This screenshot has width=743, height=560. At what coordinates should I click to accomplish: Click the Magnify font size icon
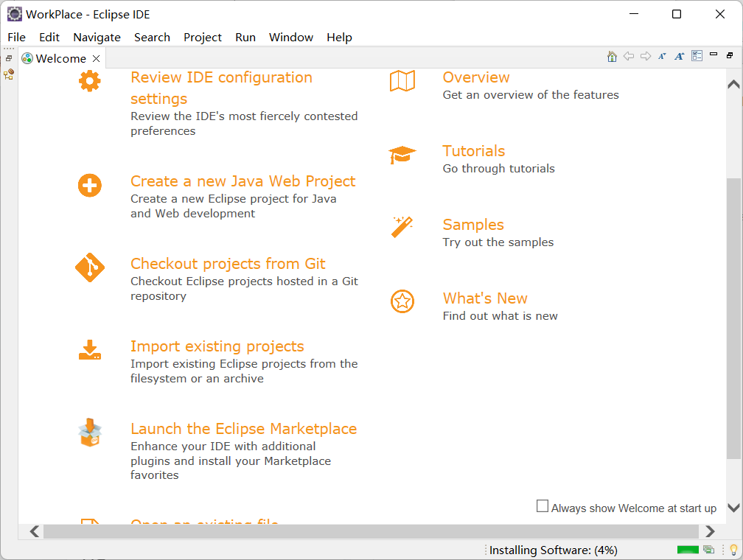[x=680, y=57]
